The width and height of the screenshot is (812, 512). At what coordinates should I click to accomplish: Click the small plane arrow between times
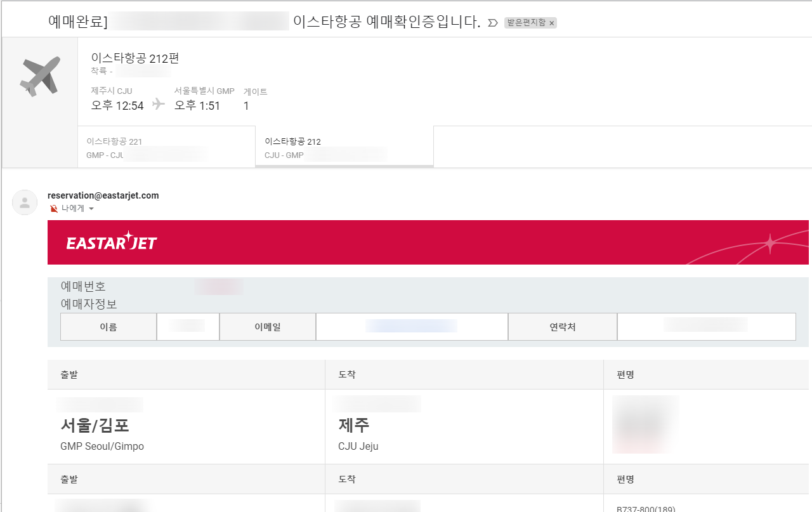[x=159, y=105]
